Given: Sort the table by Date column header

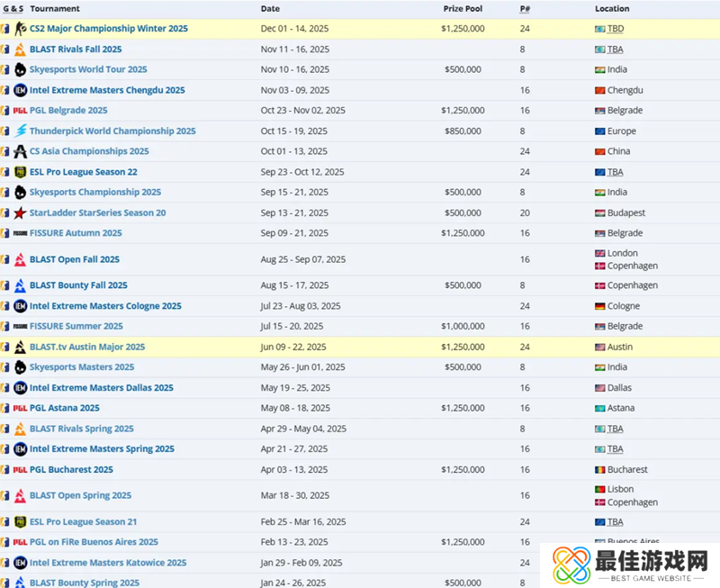Looking at the screenshot, I should [270, 8].
